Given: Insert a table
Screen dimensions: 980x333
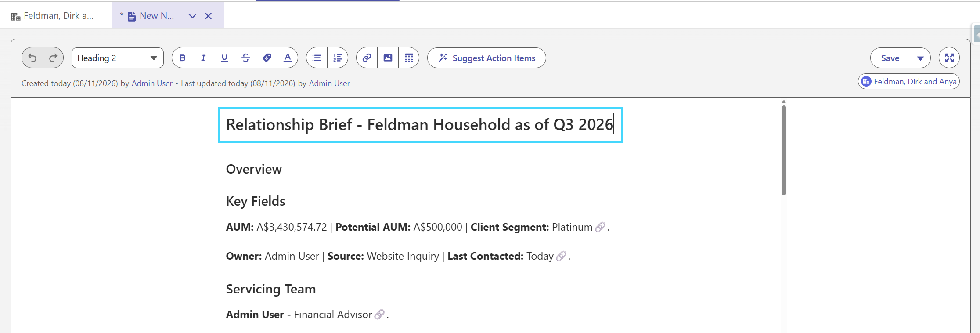Looking at the screenshot, I should coord(409,58).
